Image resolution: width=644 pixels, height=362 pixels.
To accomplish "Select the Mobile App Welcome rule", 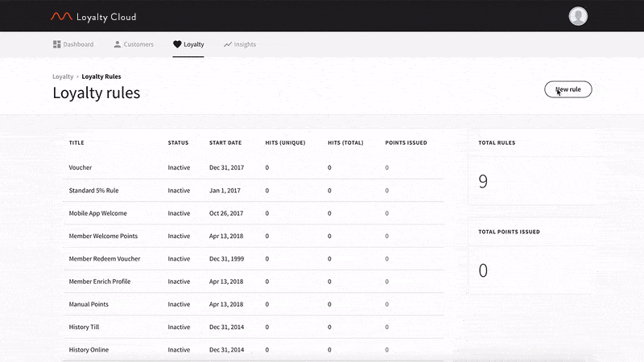I will tap(253, 213).
